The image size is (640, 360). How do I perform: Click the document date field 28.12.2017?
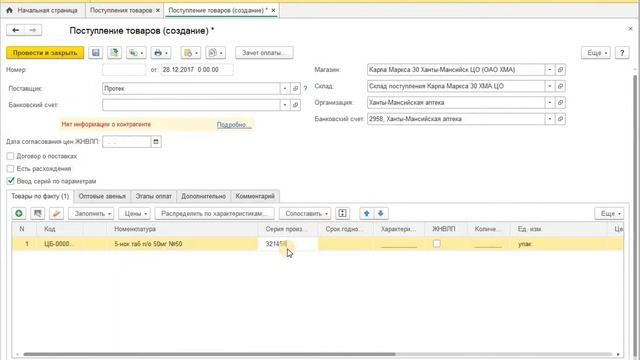(x=198, y=70)
